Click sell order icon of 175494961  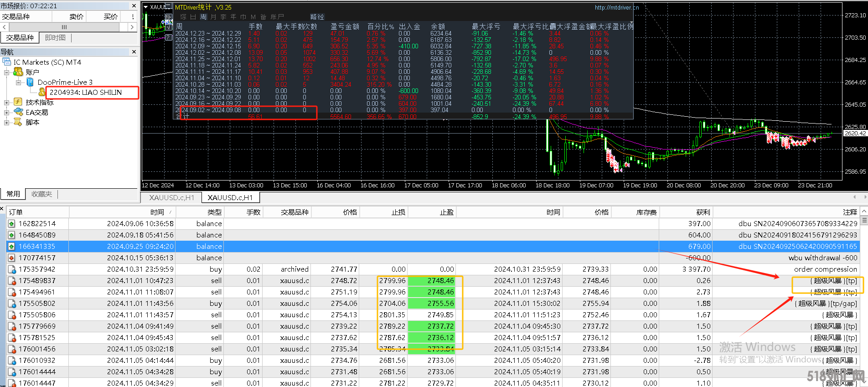[11, 292]
